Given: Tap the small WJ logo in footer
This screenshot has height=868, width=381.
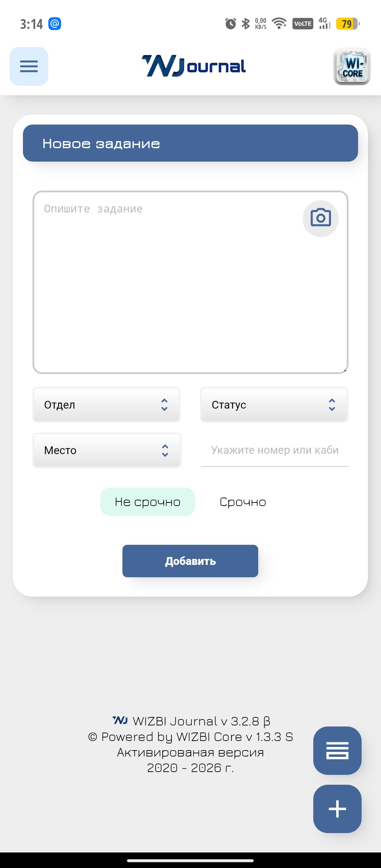Looking at the screenshot, I should click(120, 721).
